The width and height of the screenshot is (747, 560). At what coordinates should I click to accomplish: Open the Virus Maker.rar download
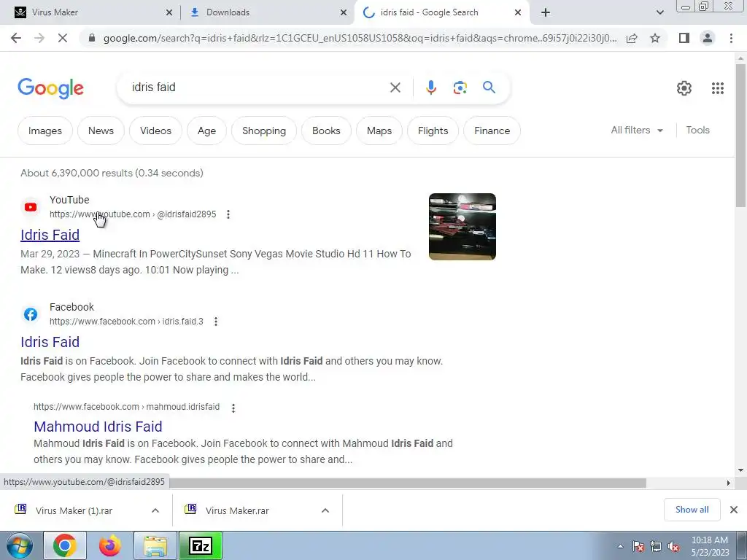point(237,510)
